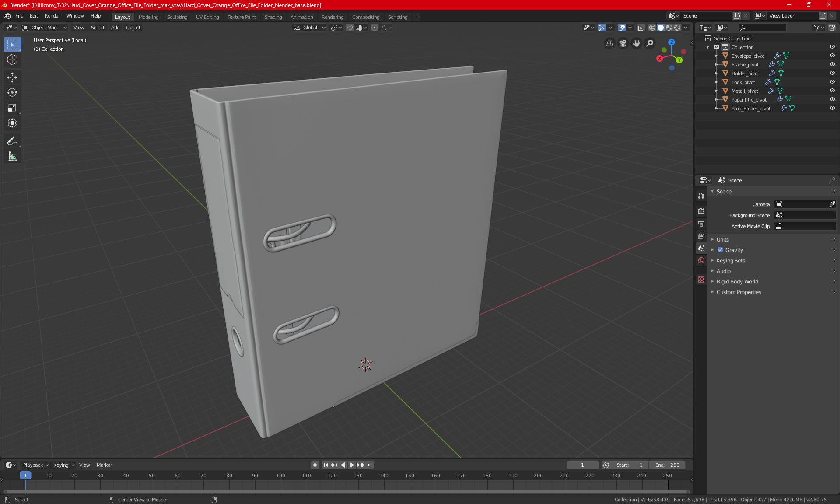Toggle the Gravity checkbox
The image size is (840, 504).
point(720,250)
